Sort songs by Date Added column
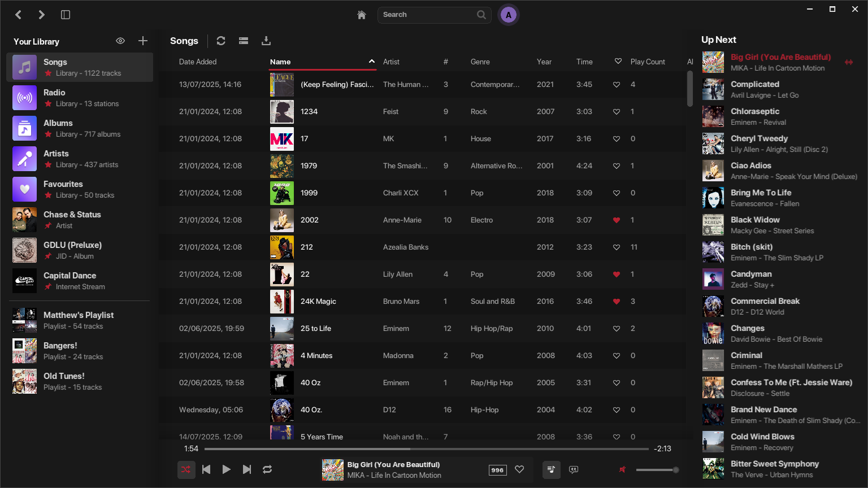868x488 pixels. (198, 62)
